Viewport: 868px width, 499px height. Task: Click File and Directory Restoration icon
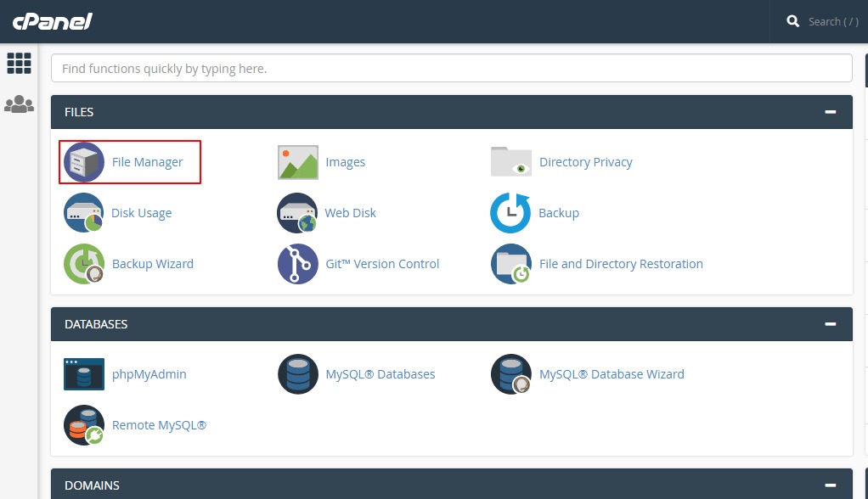[x=511, y=264]
